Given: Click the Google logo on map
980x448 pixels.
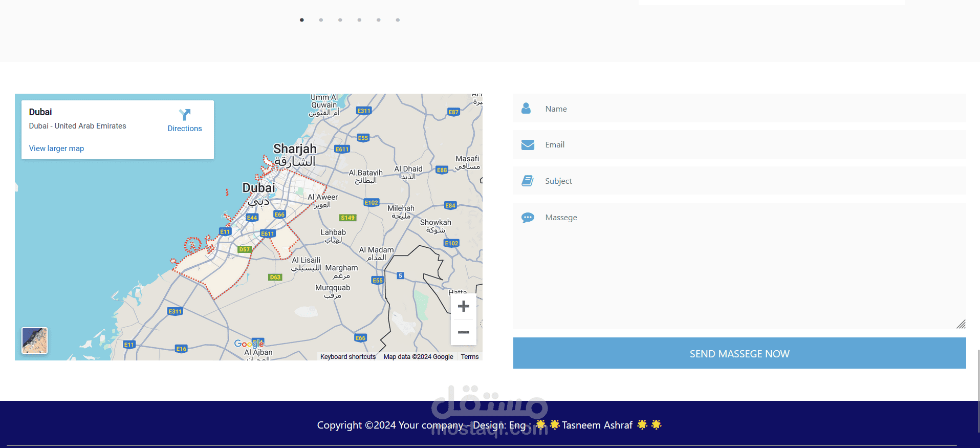Looking at the screenshot, I should click(x=249, y=344).
